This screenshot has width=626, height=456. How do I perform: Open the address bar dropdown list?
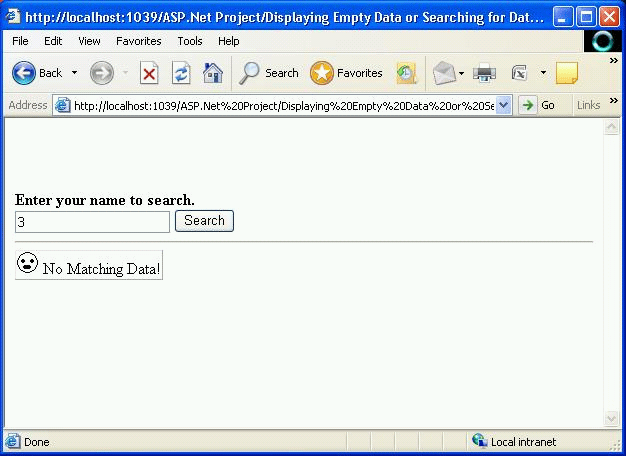tap(504, 105)
